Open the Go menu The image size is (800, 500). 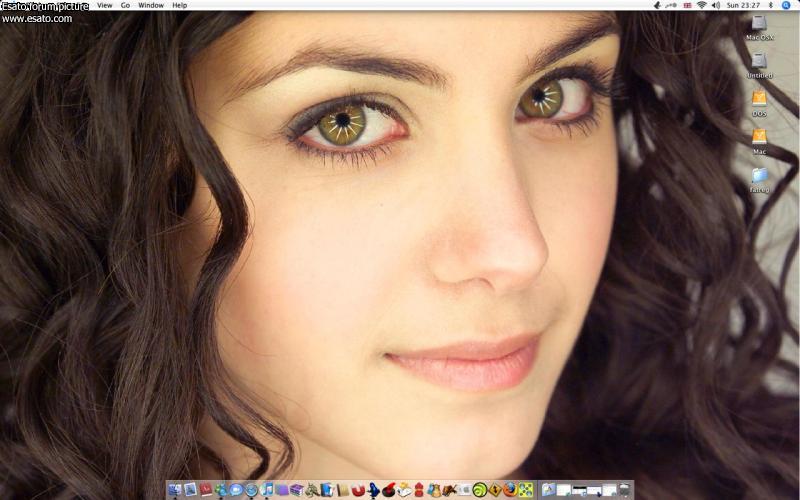[125, 5]
